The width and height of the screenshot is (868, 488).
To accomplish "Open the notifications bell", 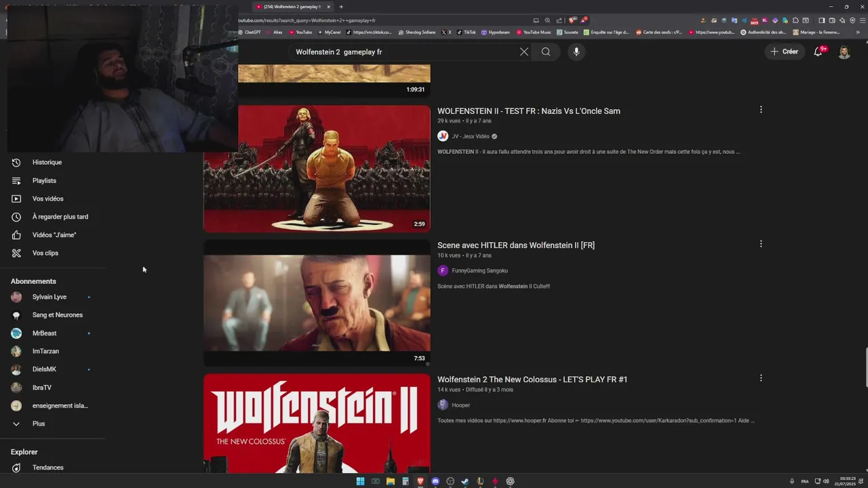I will pos(818,52).
